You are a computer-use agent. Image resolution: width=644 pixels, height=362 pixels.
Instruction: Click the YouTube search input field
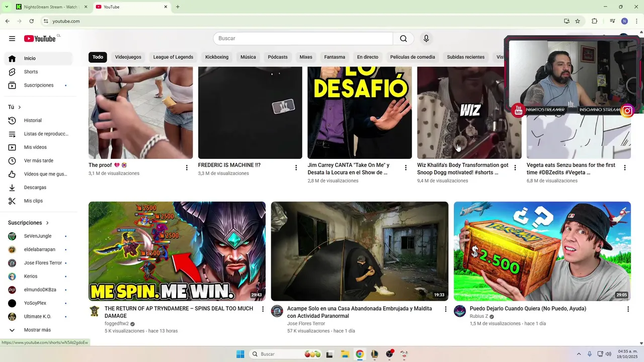pyautogui.click(x=303, y=39)
